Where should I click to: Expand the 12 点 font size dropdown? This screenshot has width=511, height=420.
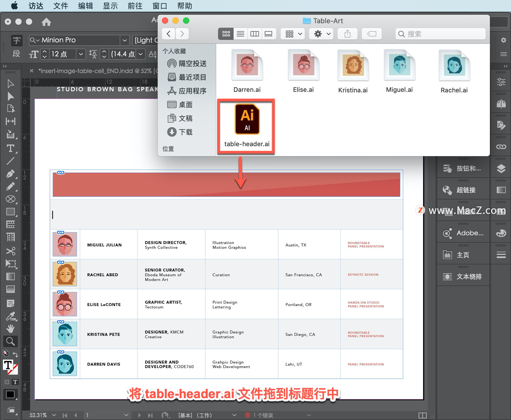pyautogui.click(x=81, y=54)
